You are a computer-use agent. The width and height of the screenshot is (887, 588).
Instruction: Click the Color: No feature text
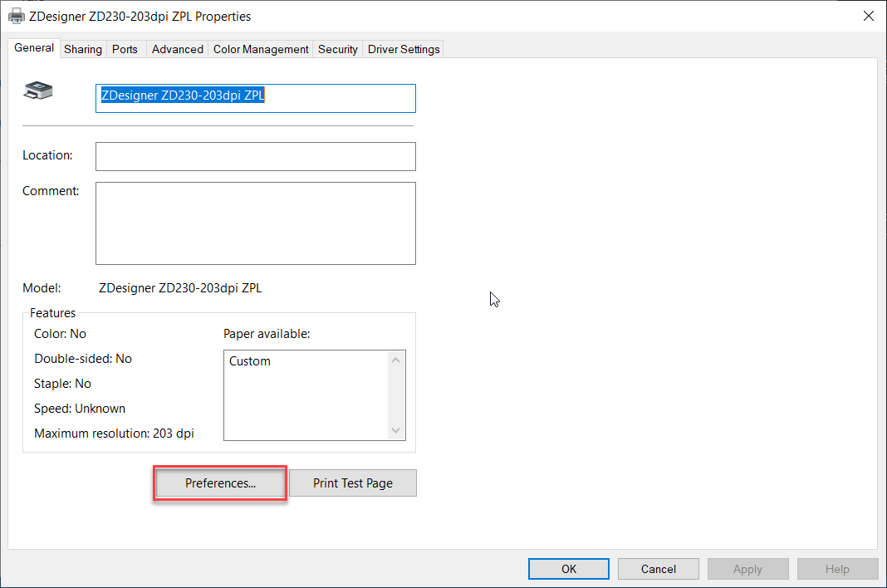coord(60,334)
